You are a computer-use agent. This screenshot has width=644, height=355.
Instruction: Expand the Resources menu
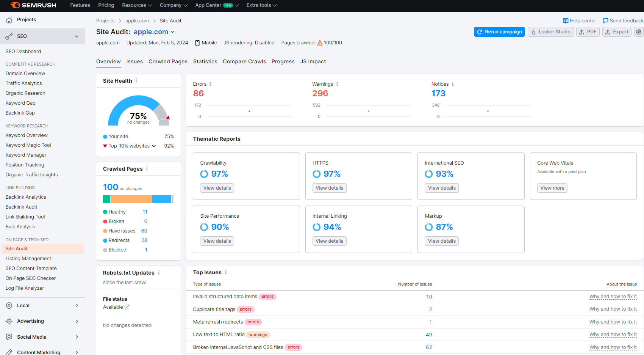(x=137, y=5)
